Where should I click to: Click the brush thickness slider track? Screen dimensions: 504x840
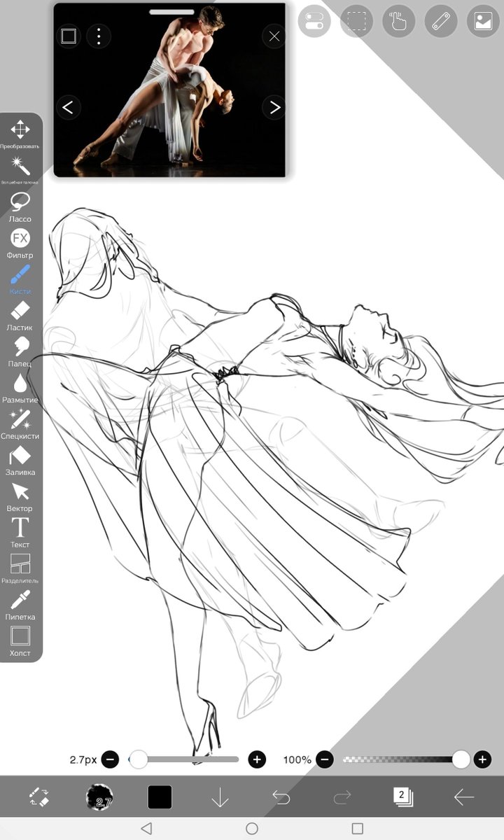pyautogui.click(x=183, y=759)
